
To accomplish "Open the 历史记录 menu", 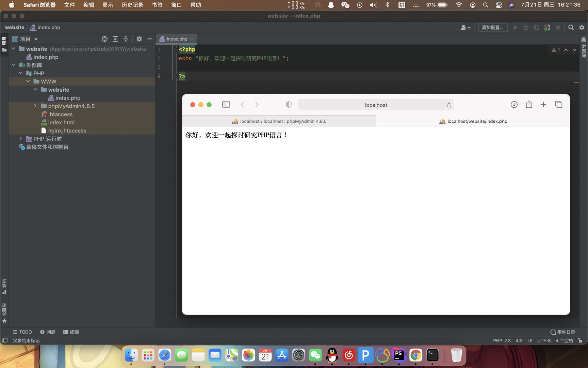I will click(x=132, y=5).
